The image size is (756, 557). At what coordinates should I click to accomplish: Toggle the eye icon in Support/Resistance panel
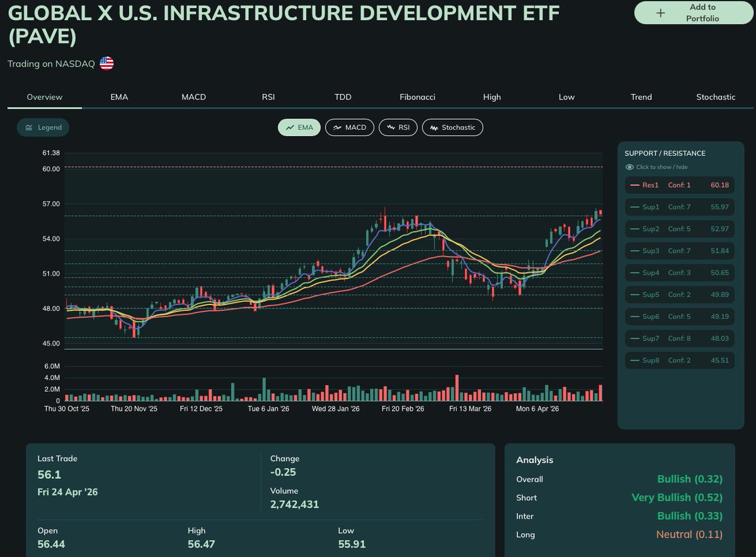[629, 166]
